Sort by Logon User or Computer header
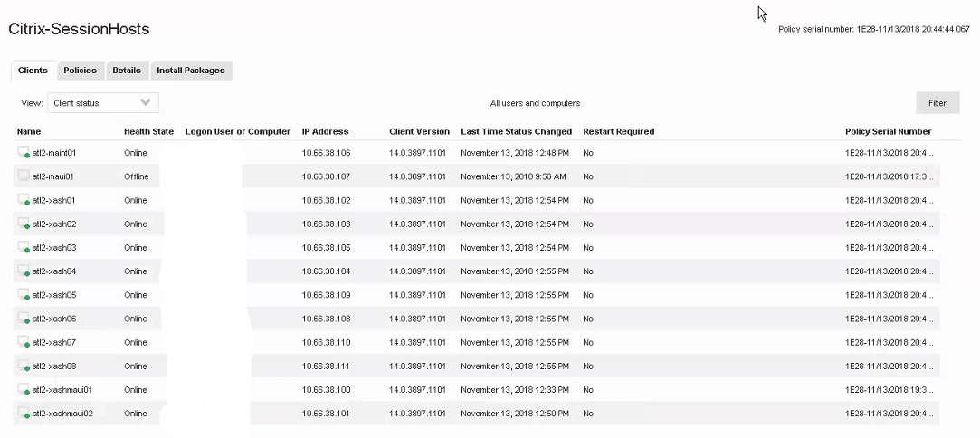The image size is (980, 438). point(237,132)
